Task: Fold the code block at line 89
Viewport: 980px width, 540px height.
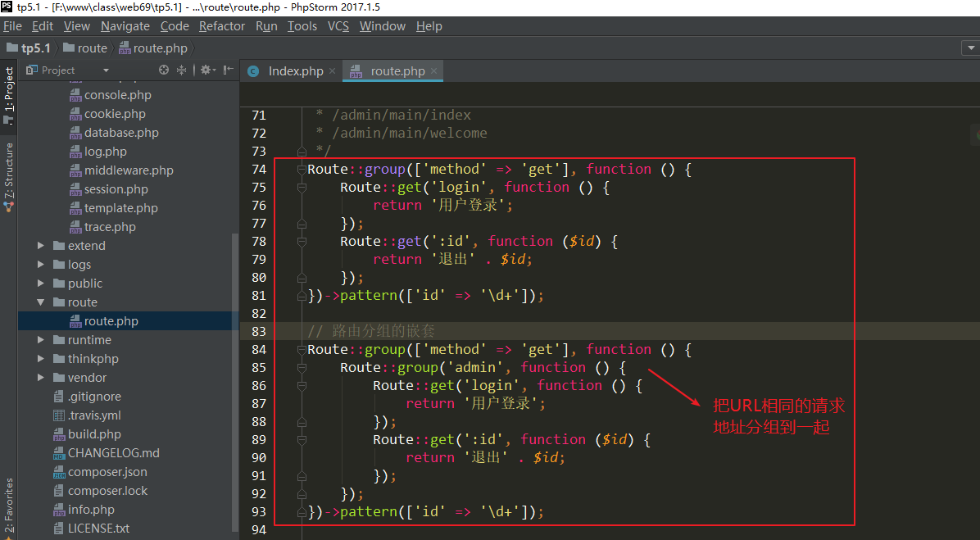Action: click(302, 439)
